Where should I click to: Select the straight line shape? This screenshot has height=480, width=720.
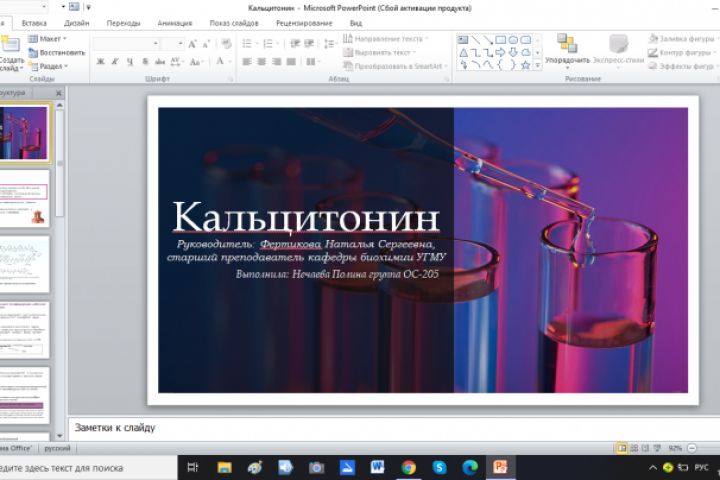(476, 40)
